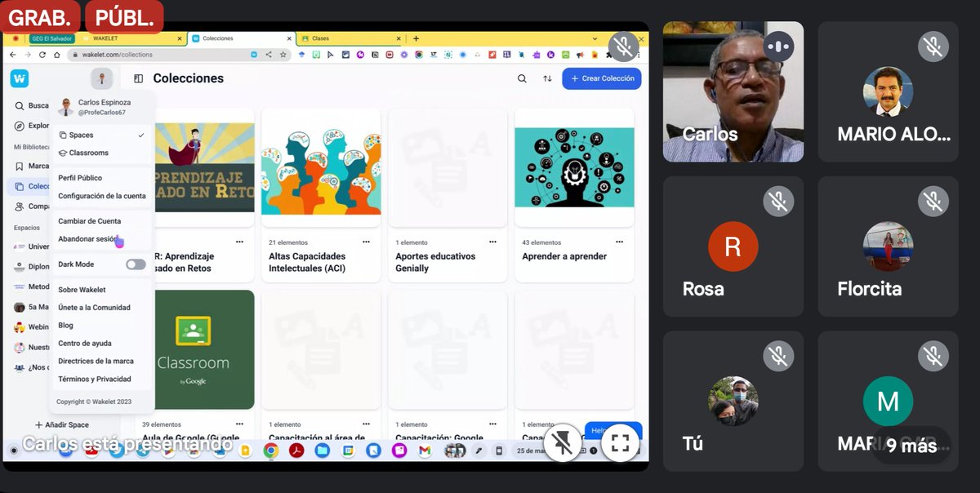Viewport: 980px width, 493px height.
Task: Select Carlos's video tile
Action: (x=733, y=91)
